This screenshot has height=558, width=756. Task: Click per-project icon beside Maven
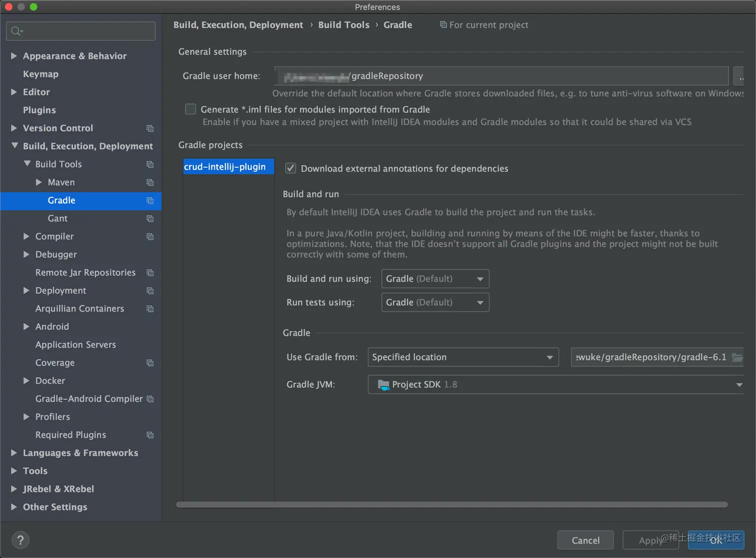coord(150,183)
